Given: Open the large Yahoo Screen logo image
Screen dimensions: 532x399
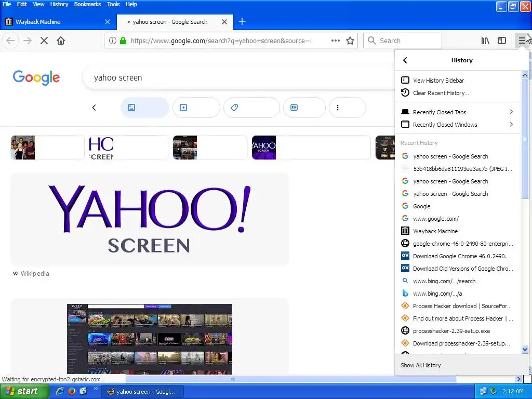Looking at the screenshot, I should coord(150,219).
